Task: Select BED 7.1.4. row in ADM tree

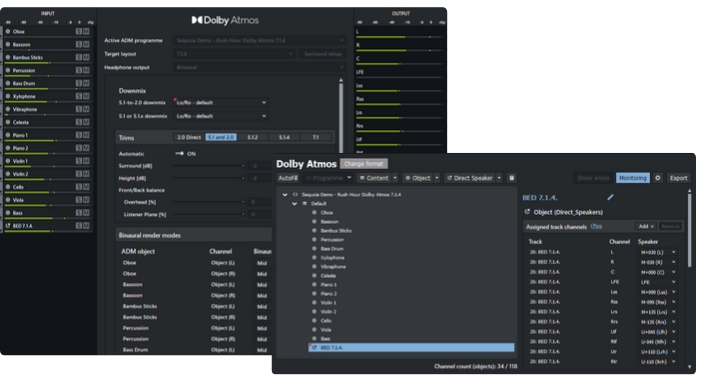Action: (x=411, y=348)
